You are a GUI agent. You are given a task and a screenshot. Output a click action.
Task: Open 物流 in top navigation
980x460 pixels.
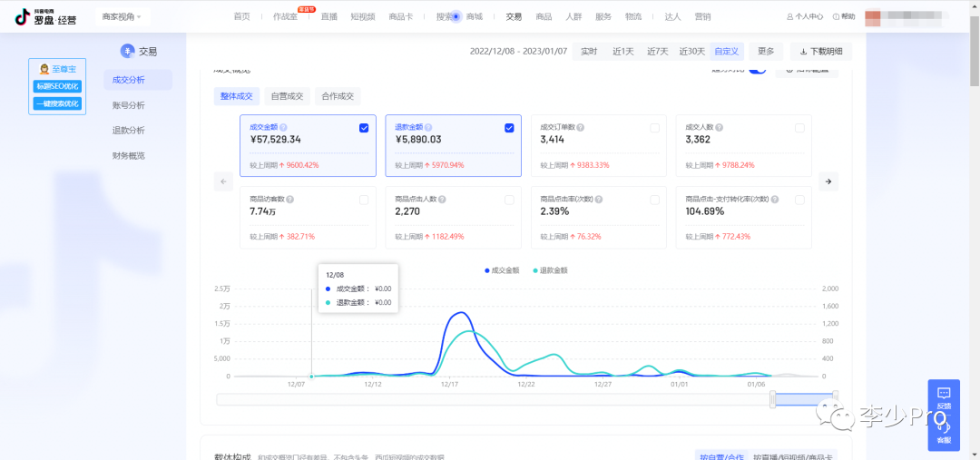pos(633,17)
